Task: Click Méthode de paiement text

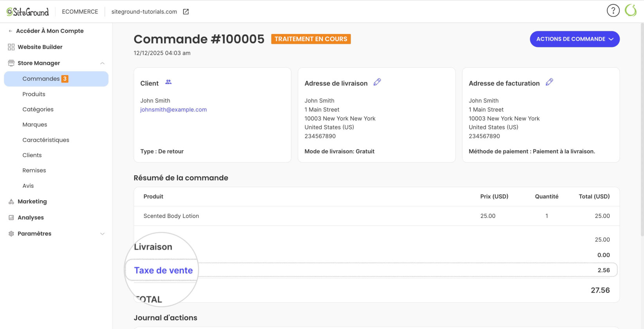Action: pyautogui.click(x=532, y=151)
